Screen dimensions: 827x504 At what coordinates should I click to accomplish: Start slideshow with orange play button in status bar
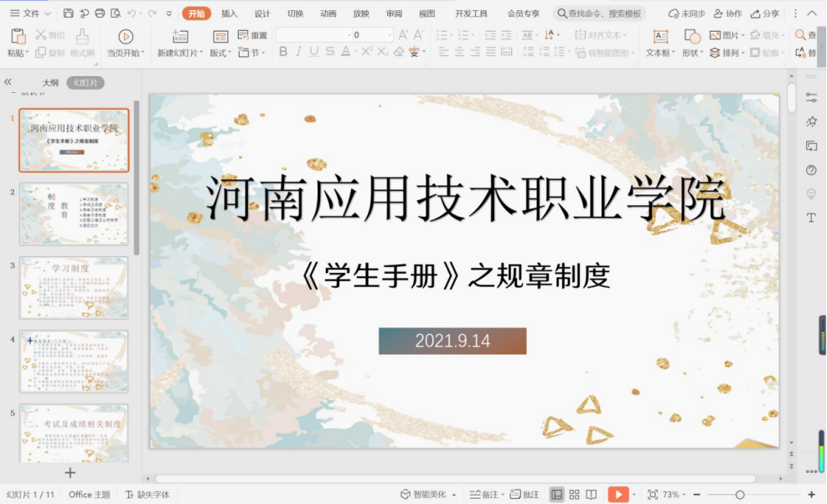click(618, 495)
